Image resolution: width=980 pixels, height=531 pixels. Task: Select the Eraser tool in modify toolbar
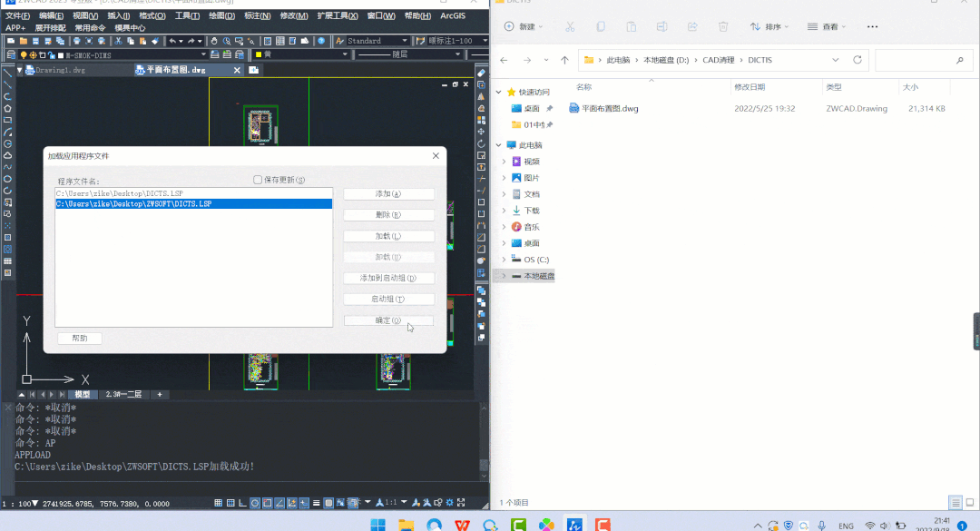click(x=481, y=74)
